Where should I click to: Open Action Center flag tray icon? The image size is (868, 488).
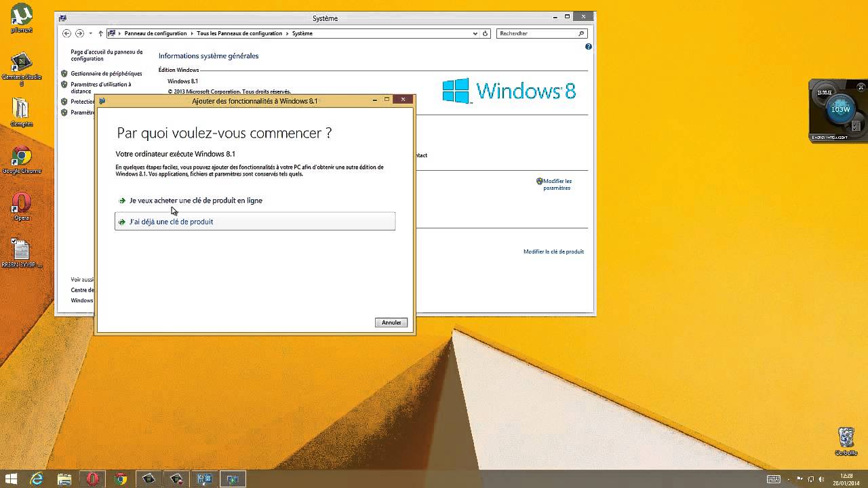click(801, 479)
